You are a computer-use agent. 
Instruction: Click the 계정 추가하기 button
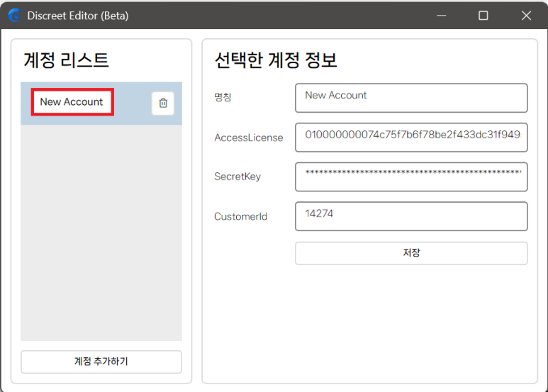(x=101, y=362)
